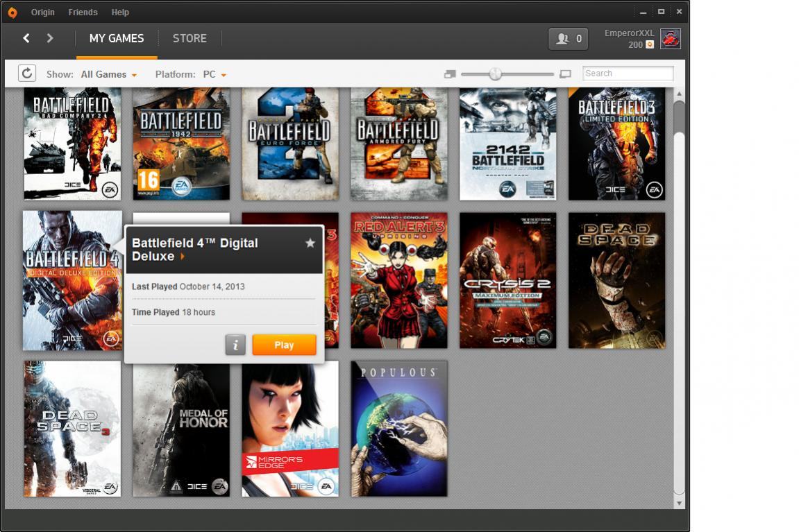Expand the Show All Games dropdown
Viewport: 799px width, 532px height.
pos(108,74)
